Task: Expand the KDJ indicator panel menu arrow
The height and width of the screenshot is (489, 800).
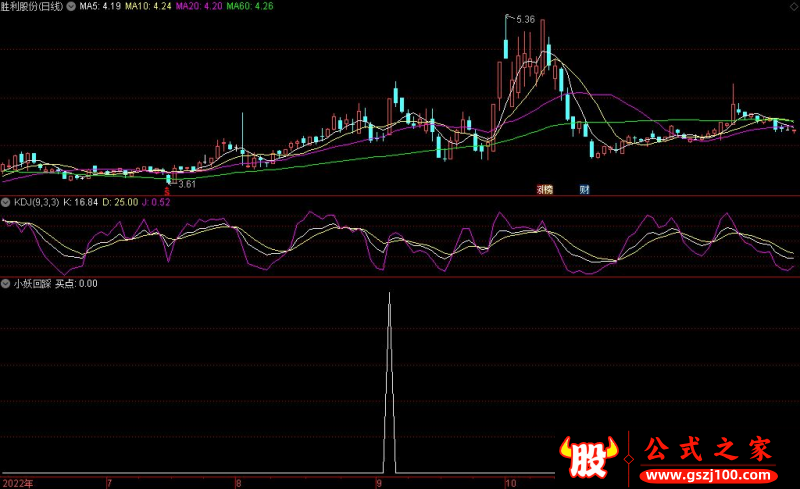Action: pyautogui.click(x=6, y=203)
